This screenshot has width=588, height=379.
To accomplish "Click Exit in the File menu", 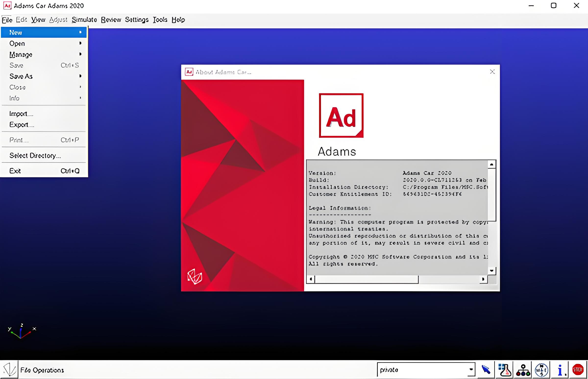I will (x=15, y=171).
